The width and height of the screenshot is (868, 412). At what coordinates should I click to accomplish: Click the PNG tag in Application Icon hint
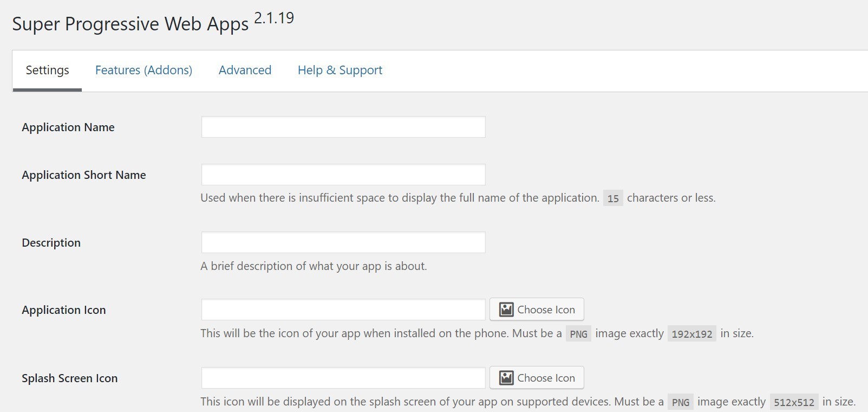(579, 334)
